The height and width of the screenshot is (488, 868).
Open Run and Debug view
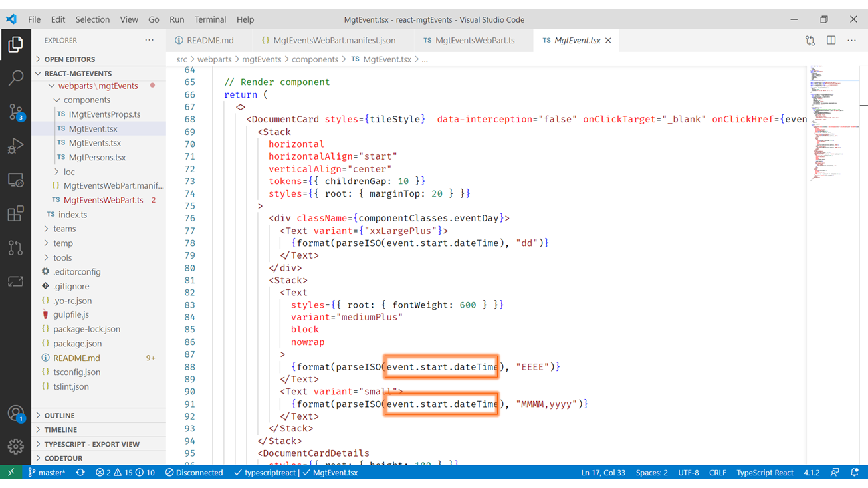(x=15, y=146)
